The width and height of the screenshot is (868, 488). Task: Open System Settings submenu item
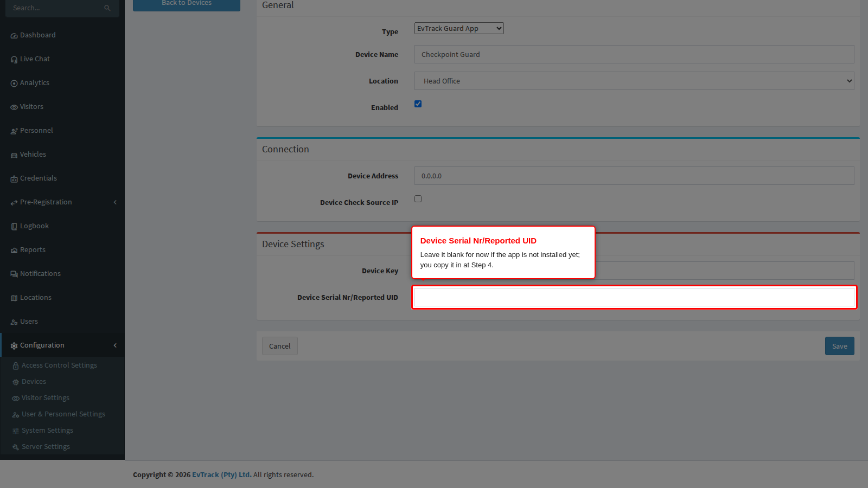[47, 431]
